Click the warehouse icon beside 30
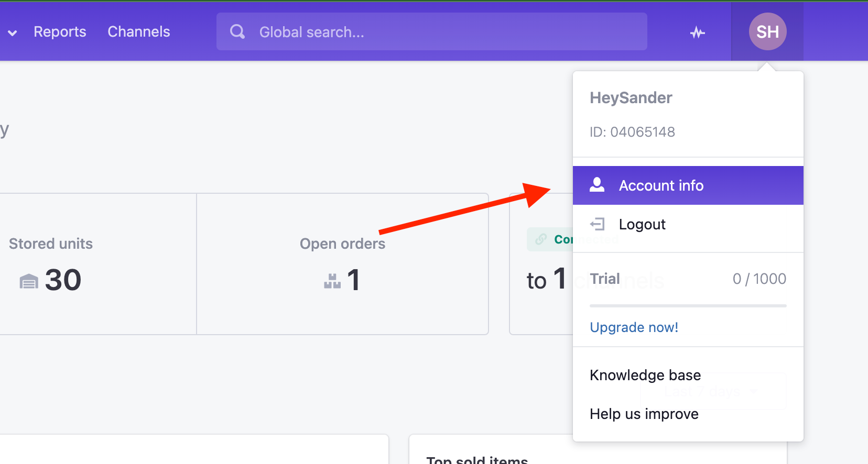 pyautogui.click(x=29, y=282)
